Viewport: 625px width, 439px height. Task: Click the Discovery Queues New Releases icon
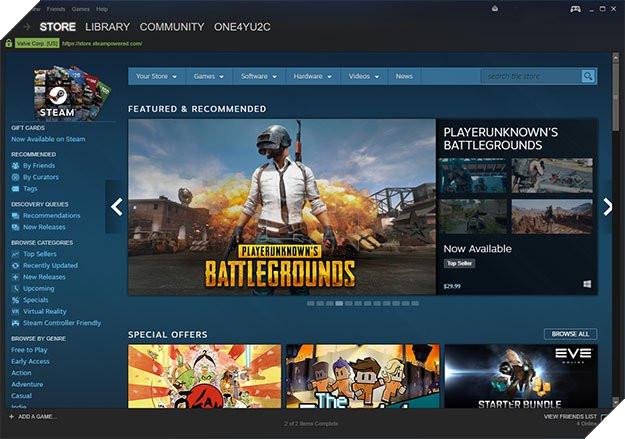tap(16, 227)
